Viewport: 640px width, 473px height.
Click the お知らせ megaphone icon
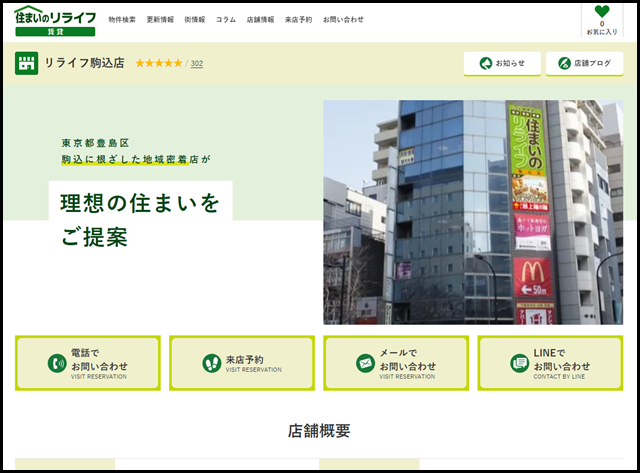click(x=486, y=63)
